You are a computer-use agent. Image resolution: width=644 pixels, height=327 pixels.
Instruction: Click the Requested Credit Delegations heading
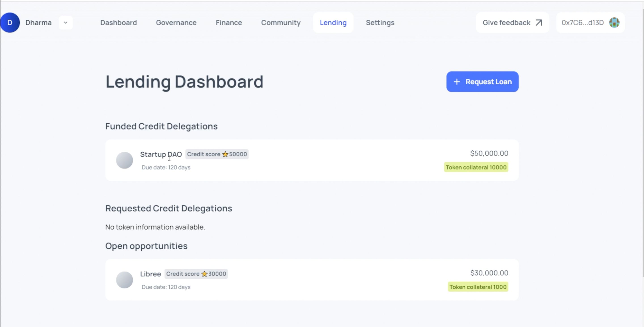pyautogui.click(x=169, y=208)
